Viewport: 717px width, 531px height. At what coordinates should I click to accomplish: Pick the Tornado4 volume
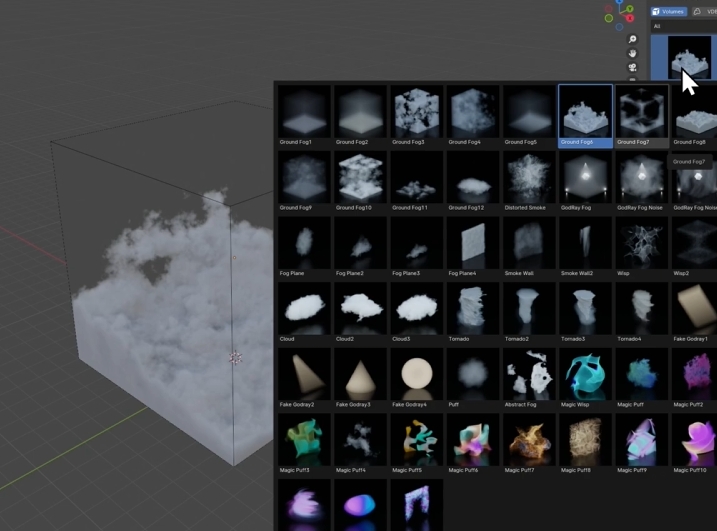pyautogui.click(x=642, y=312)
